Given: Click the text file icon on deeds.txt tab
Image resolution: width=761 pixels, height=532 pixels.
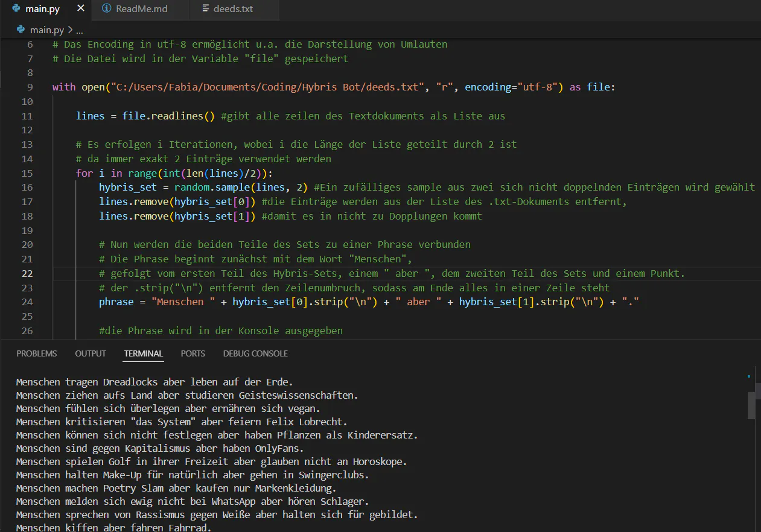Looking at the screenshot, I should pyautogui.click(x=206, y=8).
